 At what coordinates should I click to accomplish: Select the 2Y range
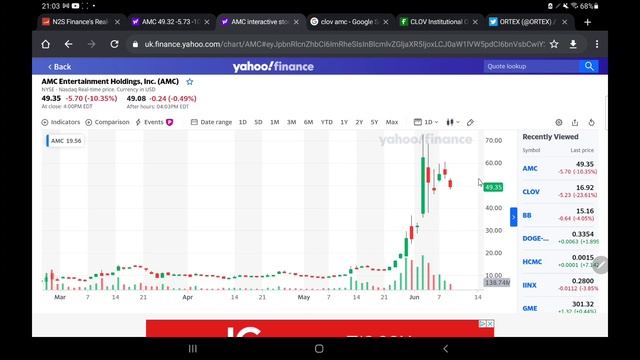(x=359, y=122)
